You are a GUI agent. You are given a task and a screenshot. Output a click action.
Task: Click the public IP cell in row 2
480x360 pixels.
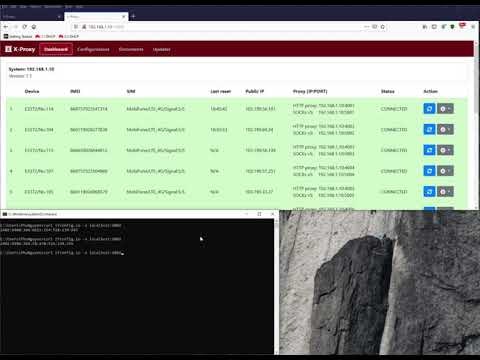(259, 130)
